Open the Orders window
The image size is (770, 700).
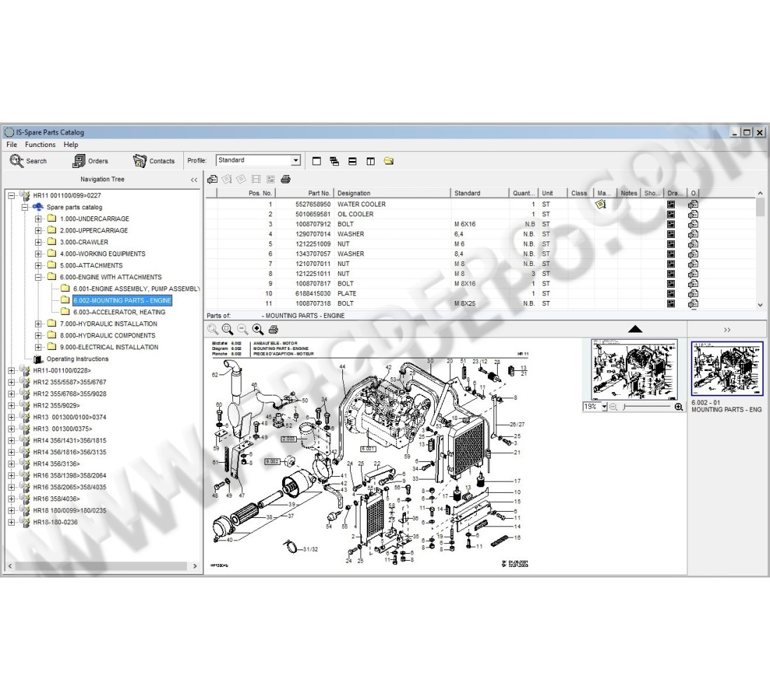91,160
